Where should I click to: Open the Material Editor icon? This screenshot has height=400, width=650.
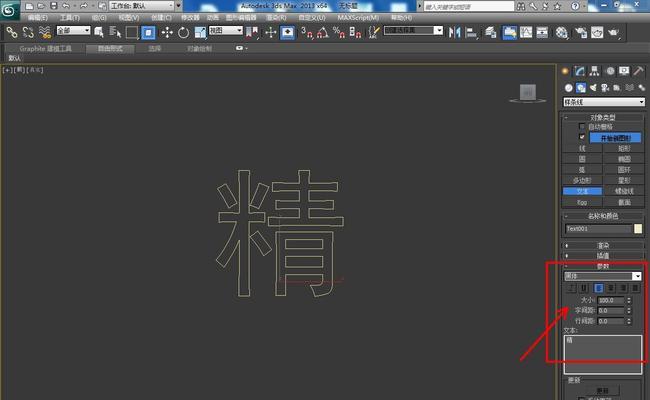tap(562, 32)
